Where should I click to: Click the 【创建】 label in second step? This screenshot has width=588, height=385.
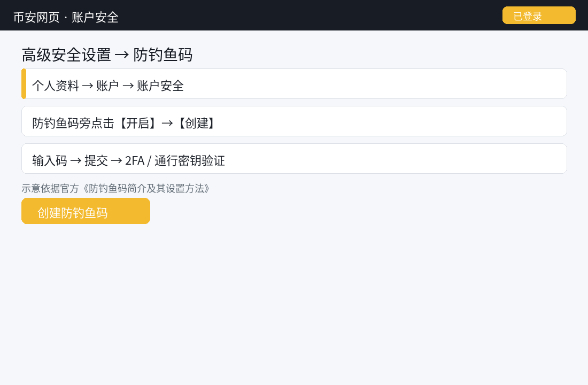196,123
